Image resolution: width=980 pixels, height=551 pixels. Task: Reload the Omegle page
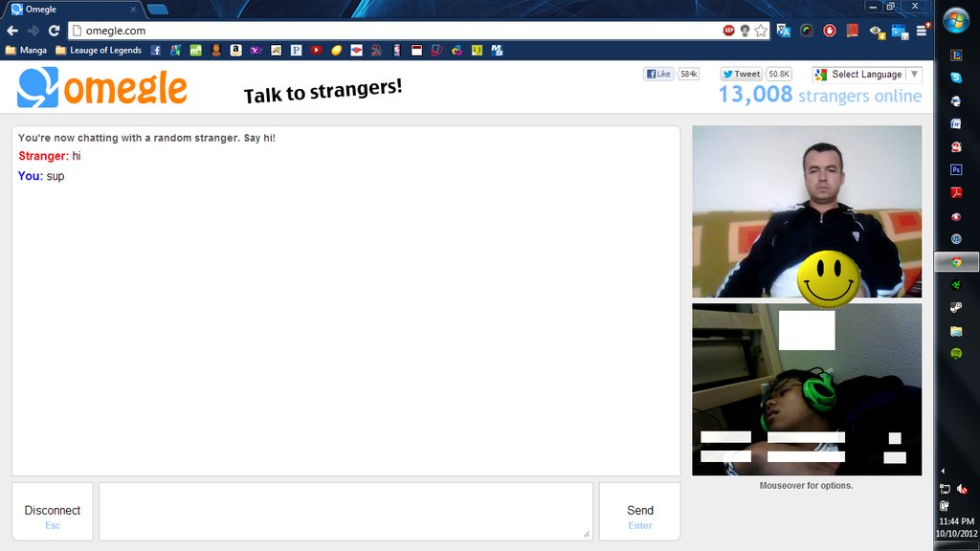click(x=54, y=31)
